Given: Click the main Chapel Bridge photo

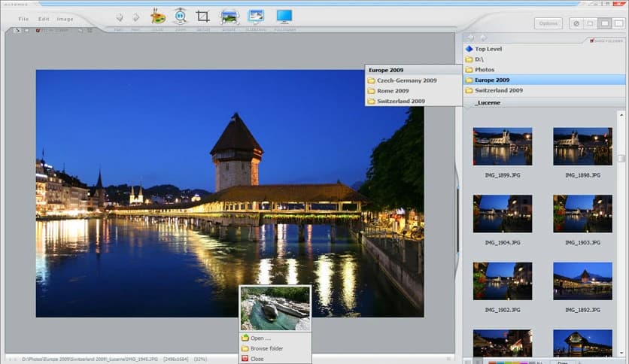Looking at the screenshot, I should (x=230, y=193).
